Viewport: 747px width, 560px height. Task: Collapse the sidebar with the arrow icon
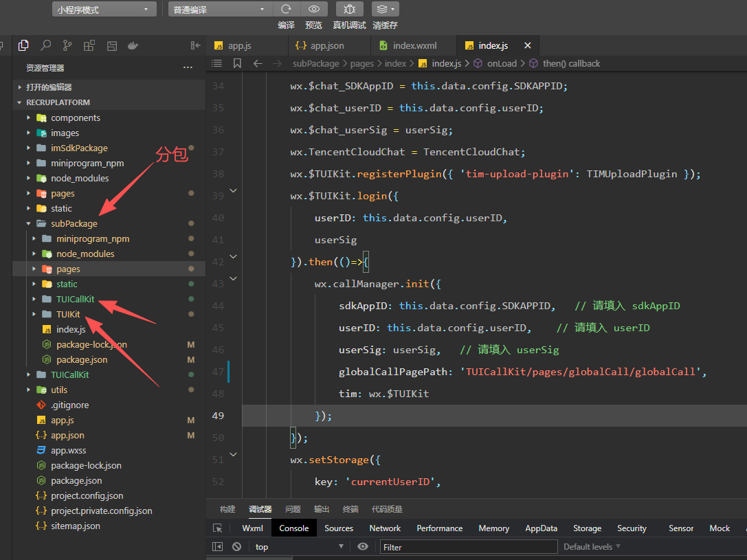point(195,46)
